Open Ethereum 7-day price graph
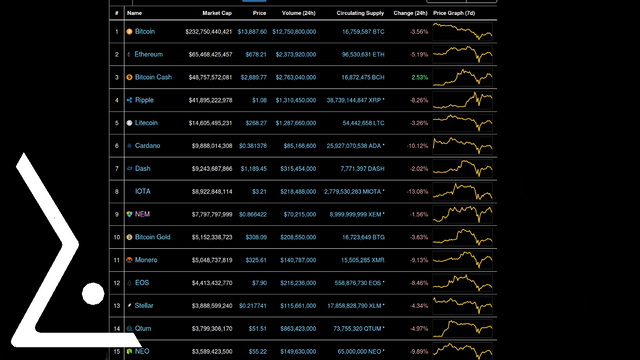Viewport: 640px width, 360px height. coord(462,54)
